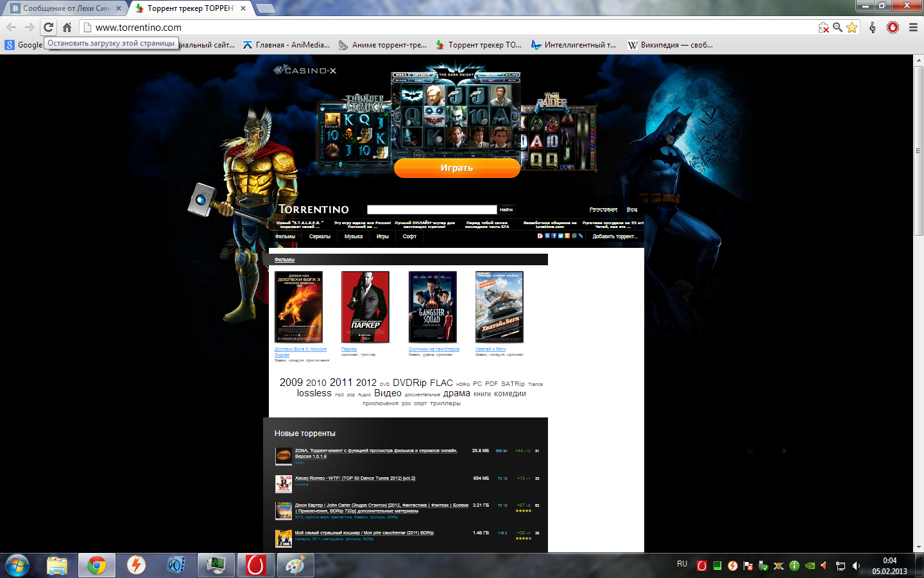Click the Torrentino logo
924x578 pixels.
tap(314, 209)
